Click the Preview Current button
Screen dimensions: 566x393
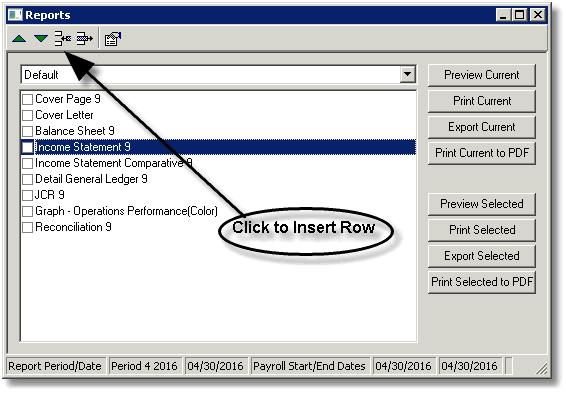coord(482,75)
